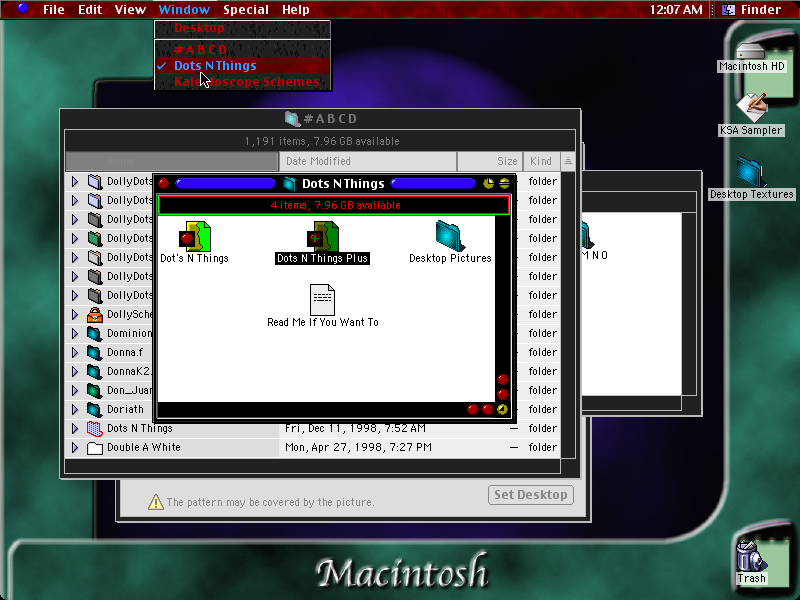Viewport: 800px width, 600px height.
Task: Expand the Dominion folder row
Action: point(75,333)
